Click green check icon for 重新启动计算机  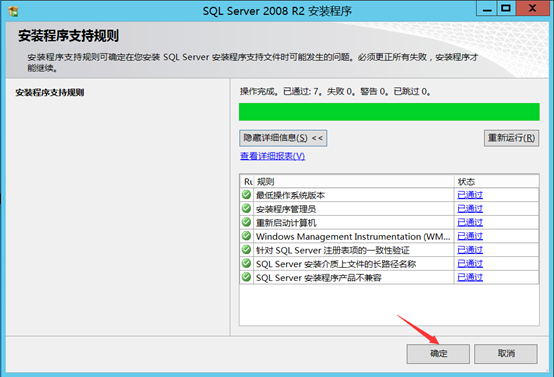click(246, 222)
